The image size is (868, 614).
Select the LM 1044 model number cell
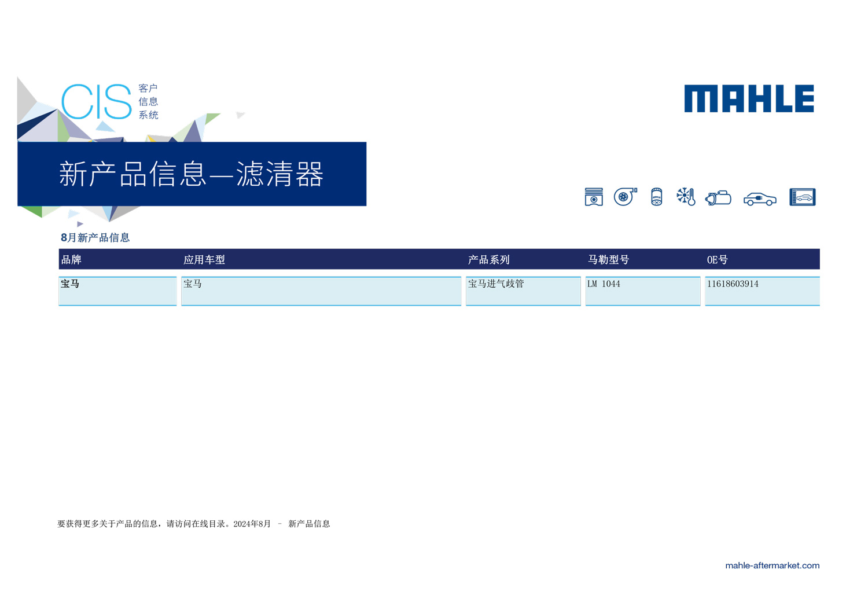pos(643,291)
